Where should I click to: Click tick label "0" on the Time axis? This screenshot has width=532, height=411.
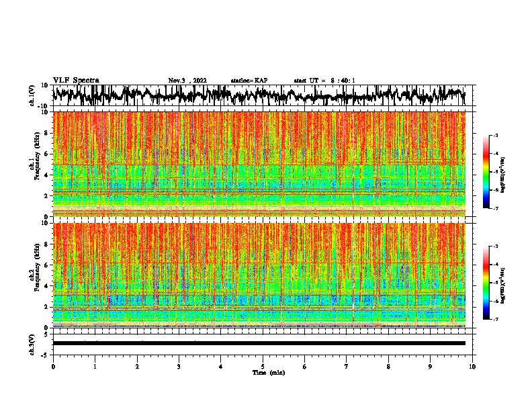[x=53, y=367]
